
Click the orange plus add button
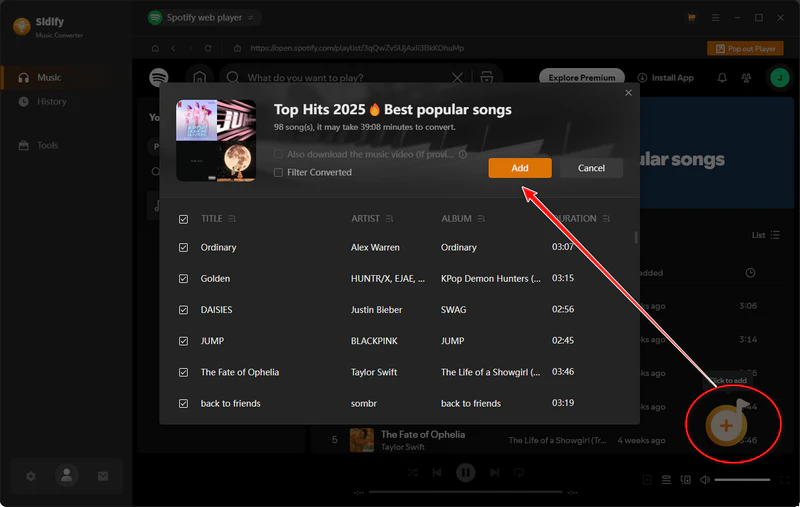(x=726, y=425)
